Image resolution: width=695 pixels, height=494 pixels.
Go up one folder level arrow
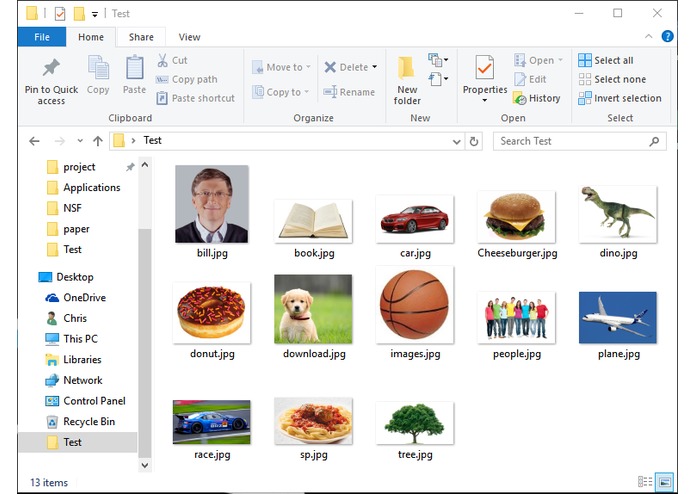pos(98,141)
